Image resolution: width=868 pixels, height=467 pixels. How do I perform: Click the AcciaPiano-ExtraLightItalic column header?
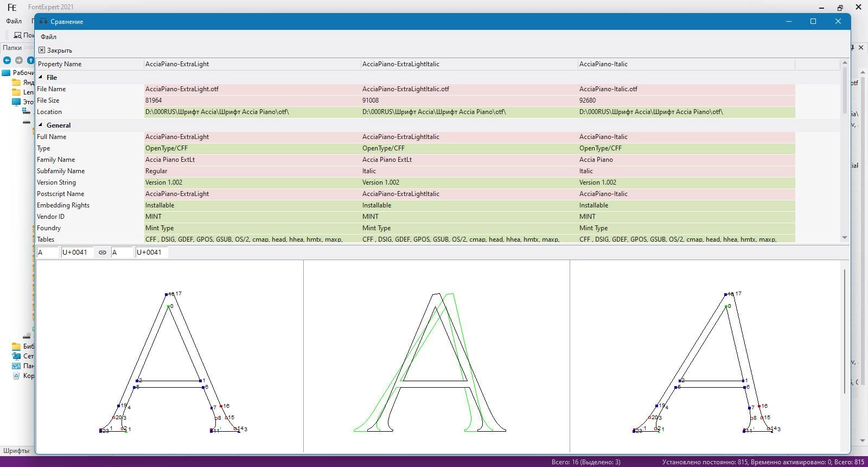[x=469, y=64]
